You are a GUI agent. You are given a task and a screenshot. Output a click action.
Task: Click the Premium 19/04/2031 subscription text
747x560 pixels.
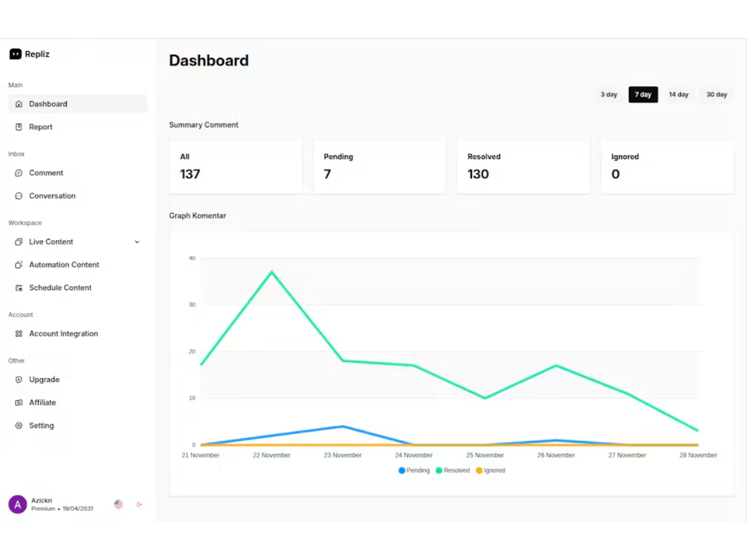click(62, 509)
